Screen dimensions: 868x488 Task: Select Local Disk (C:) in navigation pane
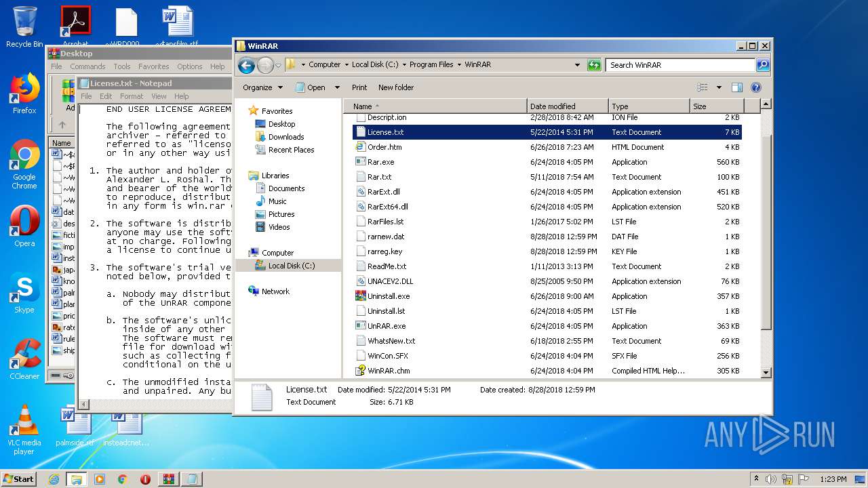(291, 266)
